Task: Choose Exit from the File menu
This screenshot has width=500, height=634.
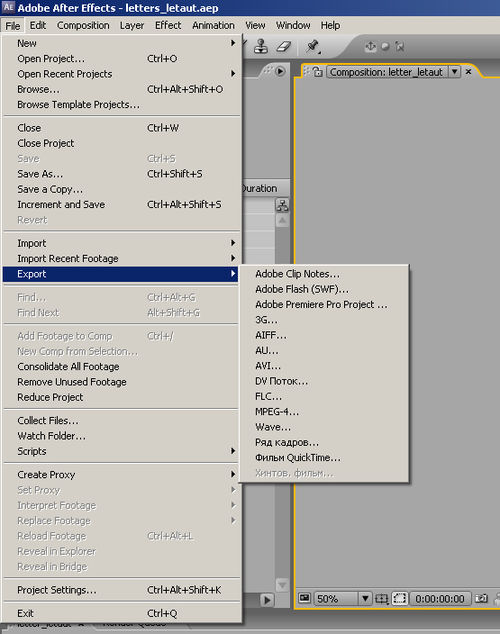Action: (121, 614)
